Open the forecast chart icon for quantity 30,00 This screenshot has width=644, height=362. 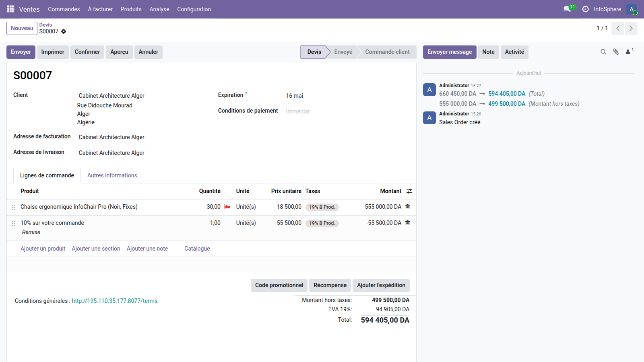tap(227, 207)
